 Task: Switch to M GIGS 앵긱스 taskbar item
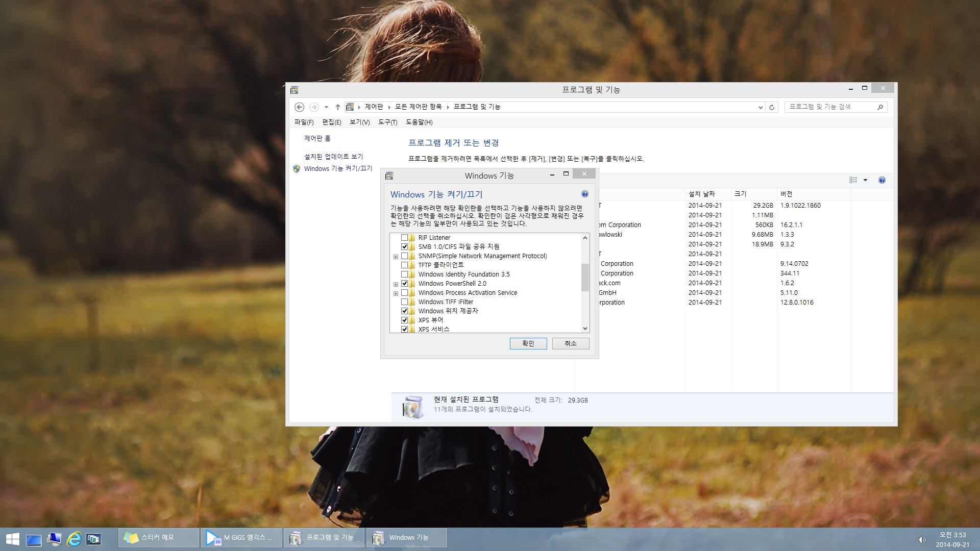(x=241, y=538)
